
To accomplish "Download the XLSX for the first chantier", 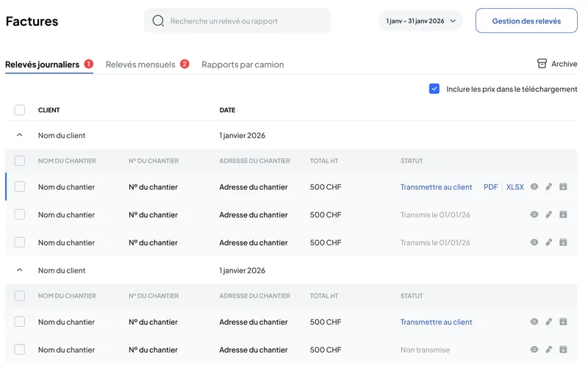I will click(515, 187).
